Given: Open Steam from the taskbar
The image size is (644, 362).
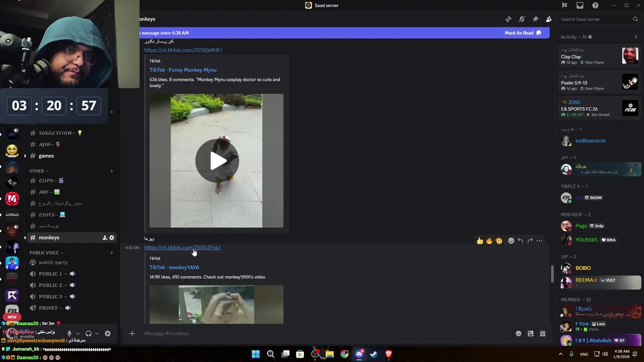Looking at the screenshot, I should [x=374, y=354].
